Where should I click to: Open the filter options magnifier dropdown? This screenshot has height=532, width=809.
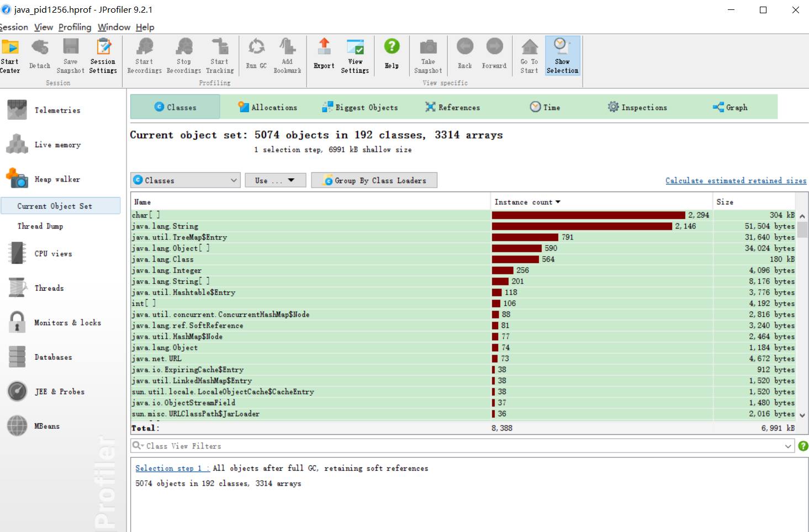[138, 445]
